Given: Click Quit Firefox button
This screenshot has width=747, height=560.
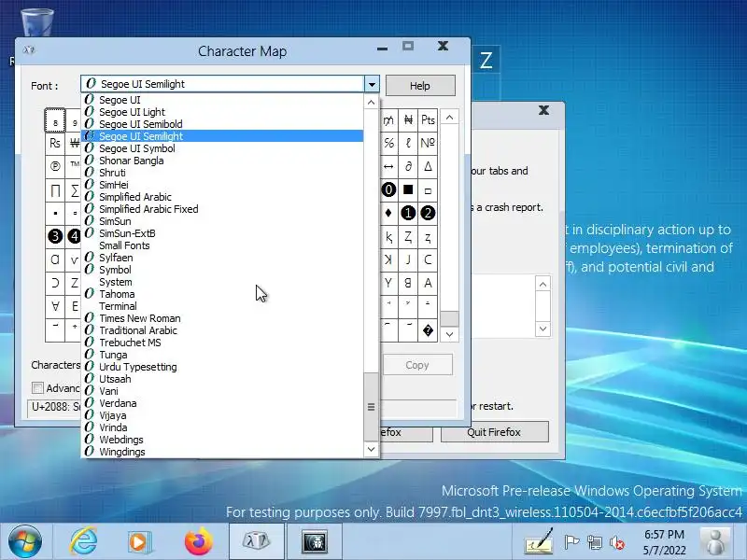Looking at the screenshot, I should [494, 432].
